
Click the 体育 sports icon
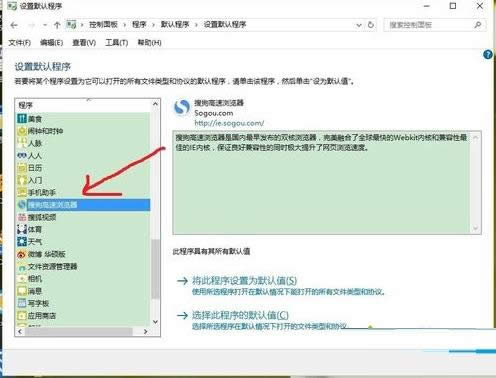pyautogui.click(x=22, y=229)
